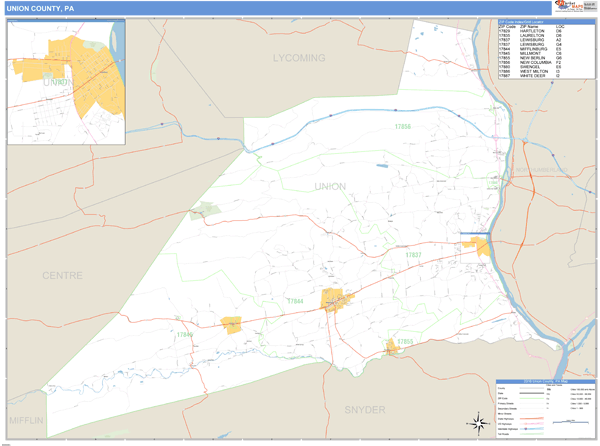Screen dimensions: 600x446
Task: Click the CENTRE county label
Action: point(62,275)
